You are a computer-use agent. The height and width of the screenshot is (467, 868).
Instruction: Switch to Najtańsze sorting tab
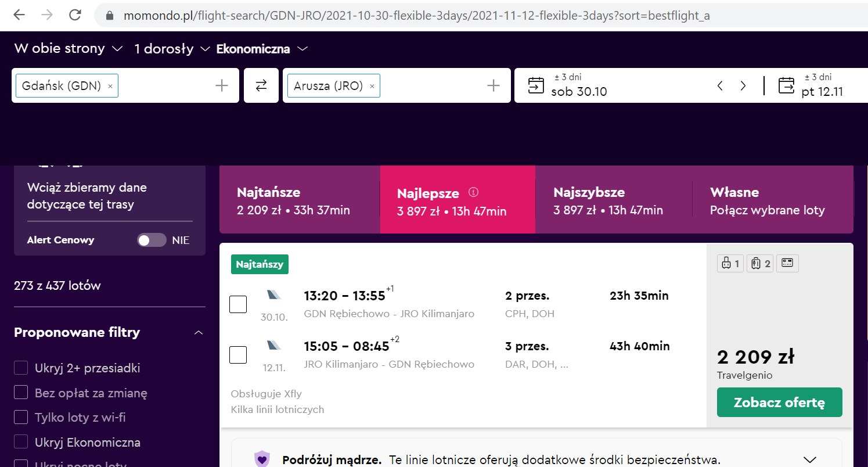(x=300, y=199)
